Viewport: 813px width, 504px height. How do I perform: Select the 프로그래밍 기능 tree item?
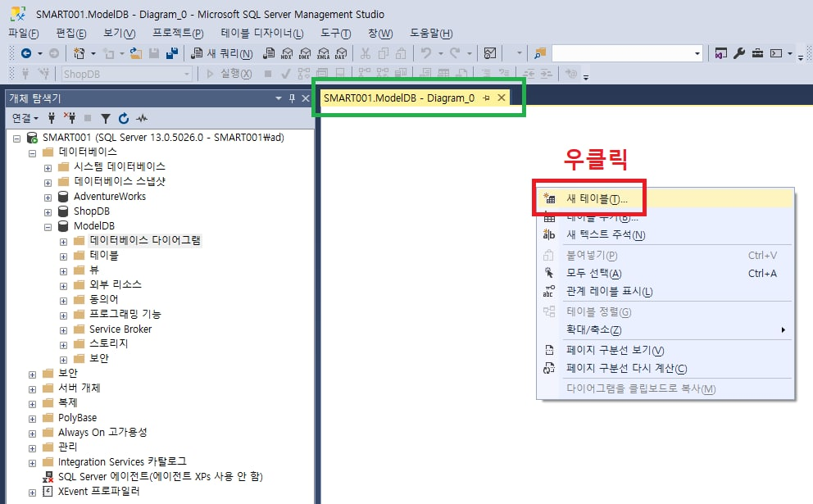(125, 314)
